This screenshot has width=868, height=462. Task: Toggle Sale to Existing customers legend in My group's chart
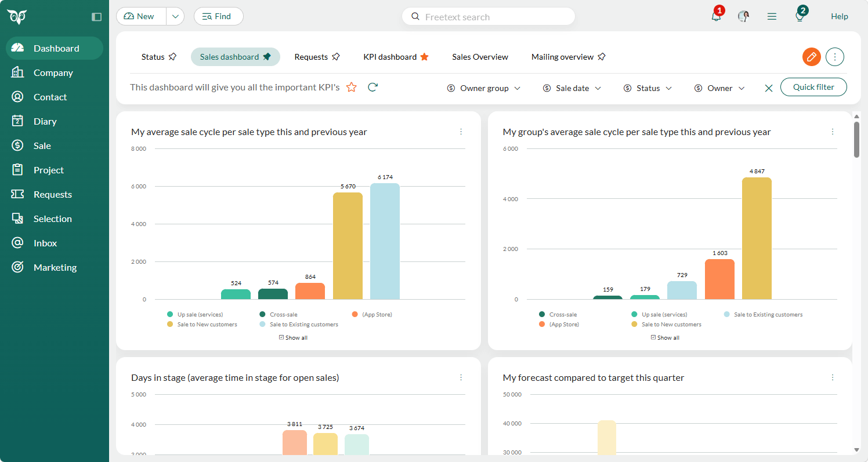click(x=764, y=314)
